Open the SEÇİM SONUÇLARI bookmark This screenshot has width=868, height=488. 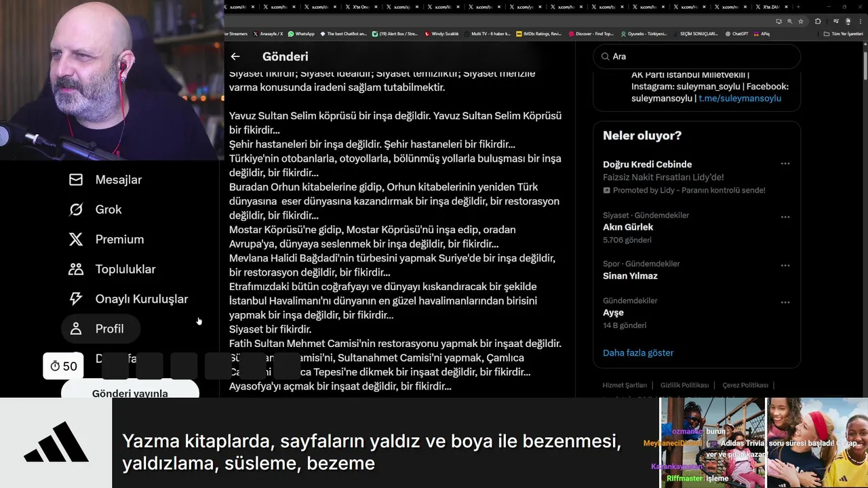click(x=695, y=34)
